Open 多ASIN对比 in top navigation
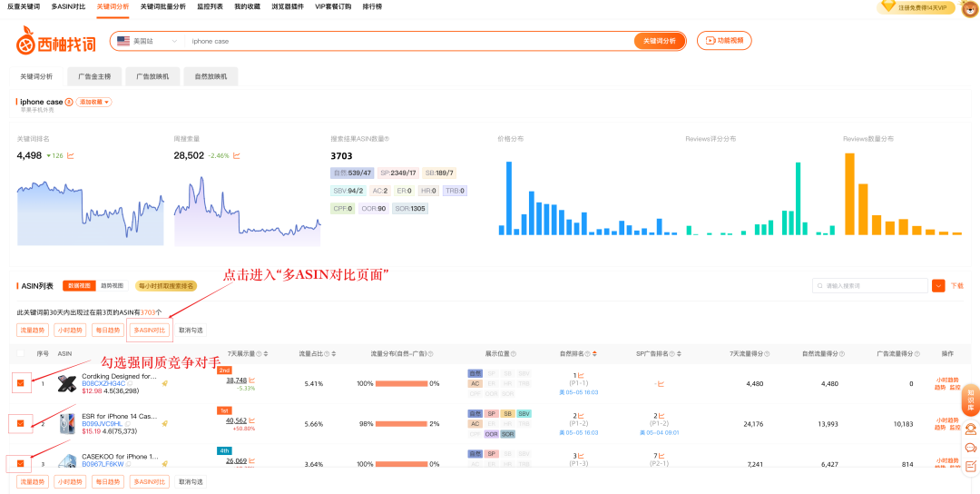The width and height of the screenshot is (980, 494). (x=69, y=6)
